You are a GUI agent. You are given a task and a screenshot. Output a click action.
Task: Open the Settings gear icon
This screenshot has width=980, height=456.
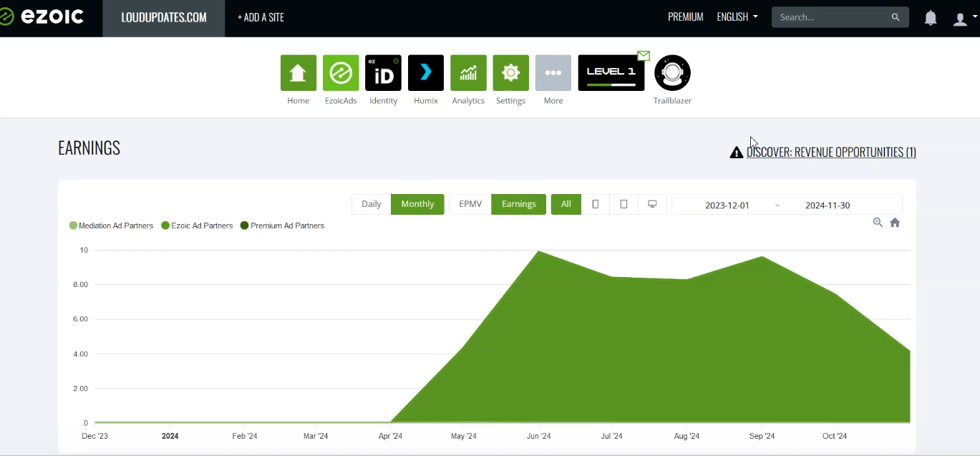point(511,73)
